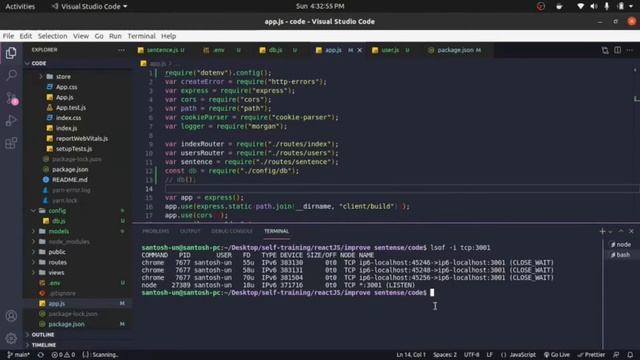The height and width of the screenshot is (360, 640).
Task: Expand the public folder
Action: [57, 252]
